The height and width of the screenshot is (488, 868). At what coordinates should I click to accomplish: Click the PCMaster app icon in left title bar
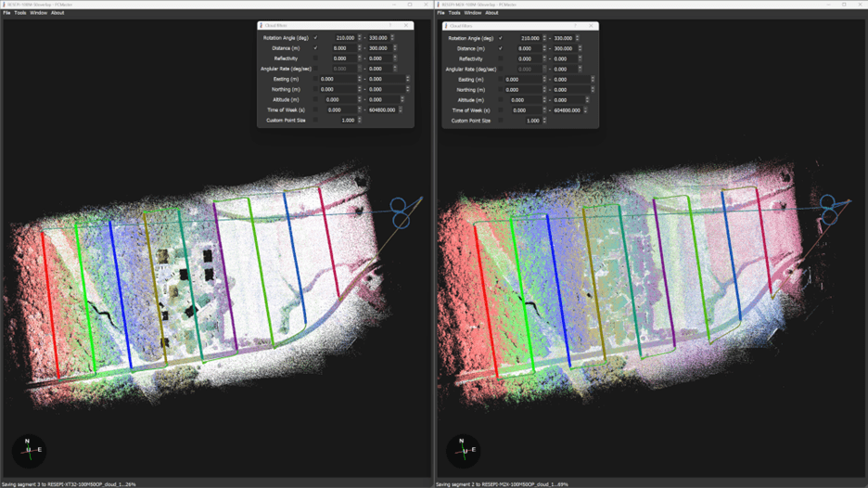(4, 4)
